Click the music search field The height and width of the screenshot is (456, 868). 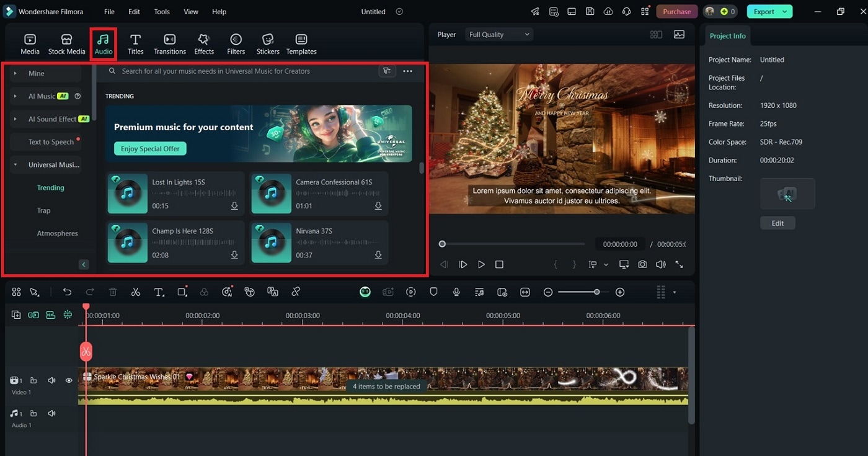tap(242, 71)
